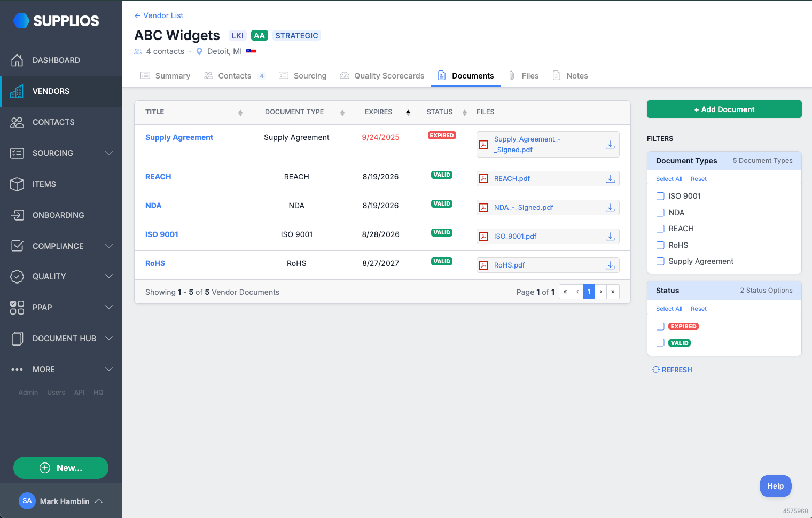
Task: Click the Supplios hexagon logo
Action: coord(21,21)
